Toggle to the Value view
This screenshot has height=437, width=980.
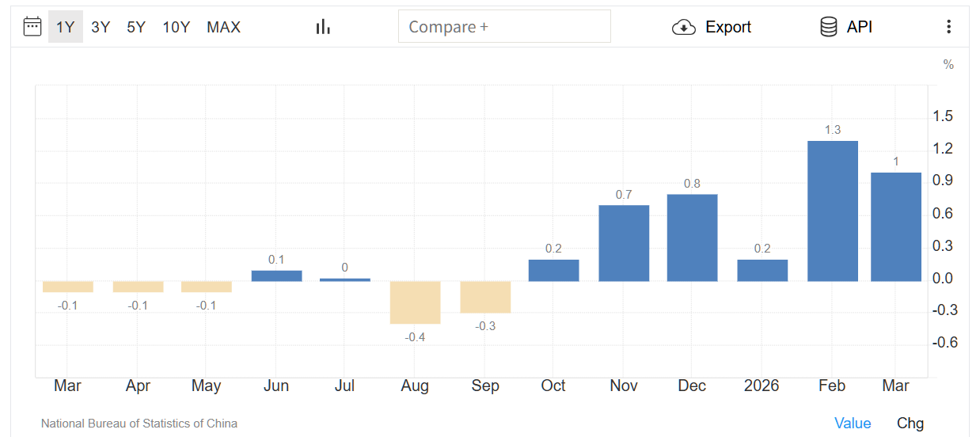[x=853, y=424]
